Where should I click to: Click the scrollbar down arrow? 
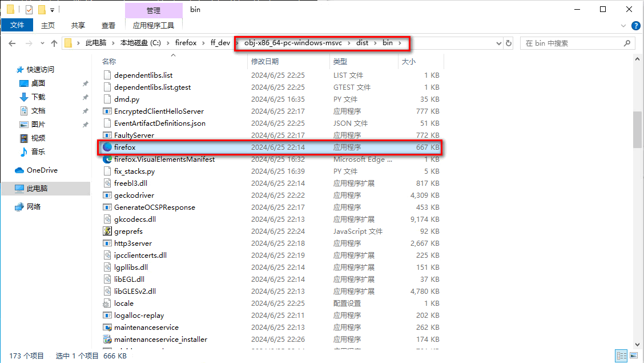637,345
